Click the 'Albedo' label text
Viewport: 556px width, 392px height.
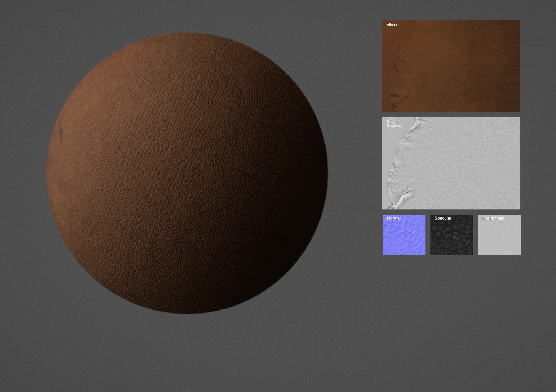pyautogui.click(x=392, y=25)
